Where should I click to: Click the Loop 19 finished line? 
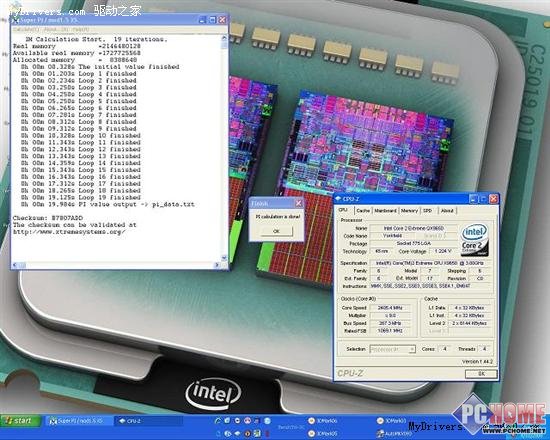click(81, 198)
